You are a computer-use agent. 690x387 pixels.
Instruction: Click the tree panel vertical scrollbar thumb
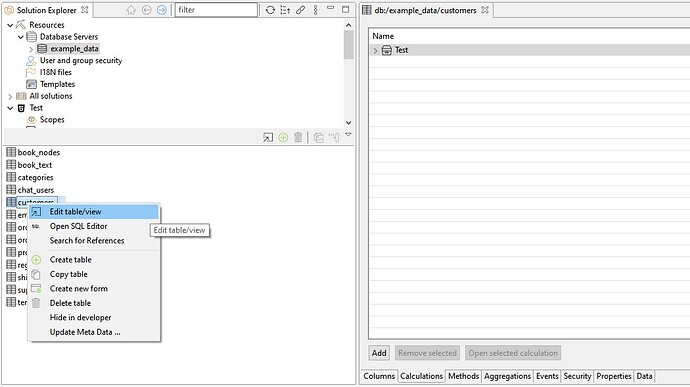tap(349, 44)
